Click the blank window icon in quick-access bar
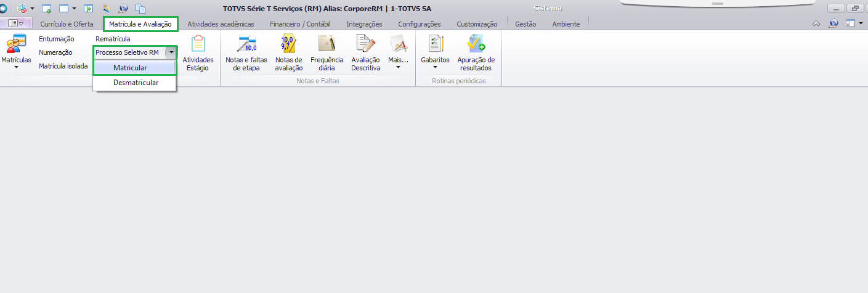Viewport: 868px width, 293px height. (63, 9)
